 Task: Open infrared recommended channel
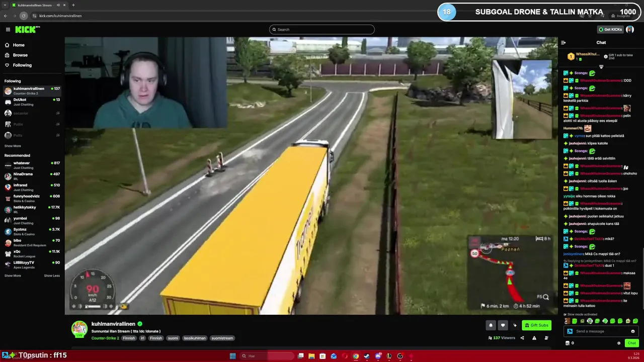31,187
